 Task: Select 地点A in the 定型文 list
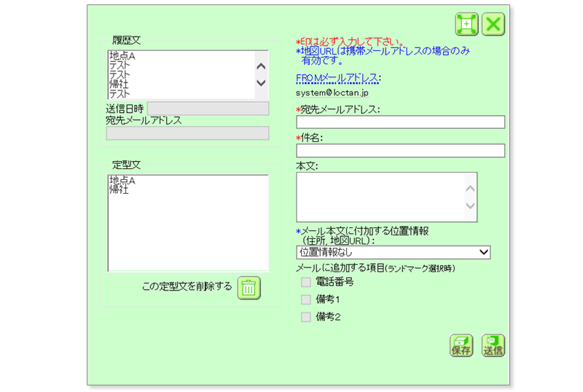122,180
